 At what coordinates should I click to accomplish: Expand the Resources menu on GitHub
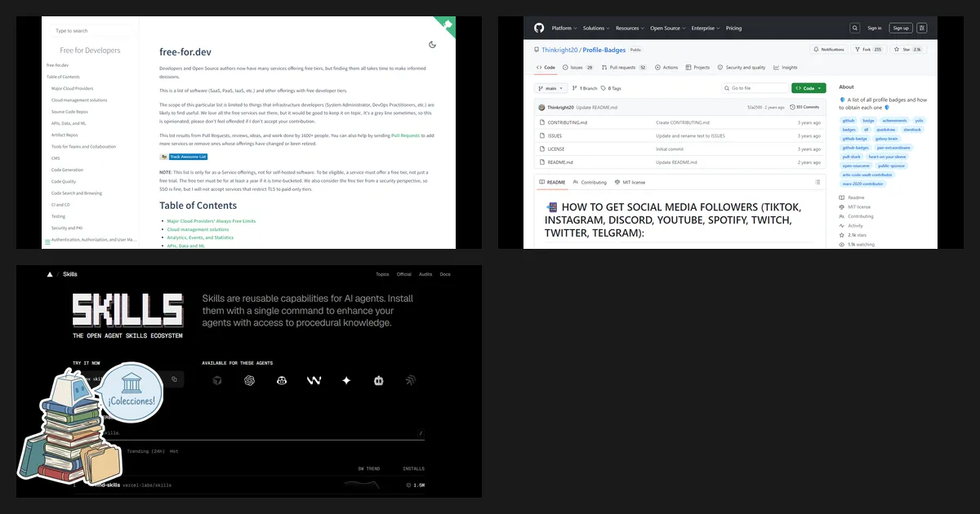[x=630, y=28]
